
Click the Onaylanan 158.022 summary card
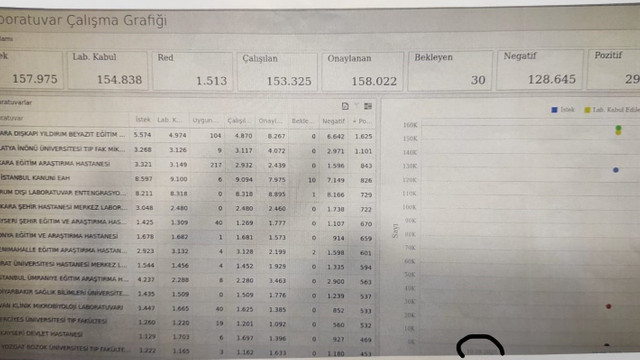pyautogui.click(x=362, y=71)
